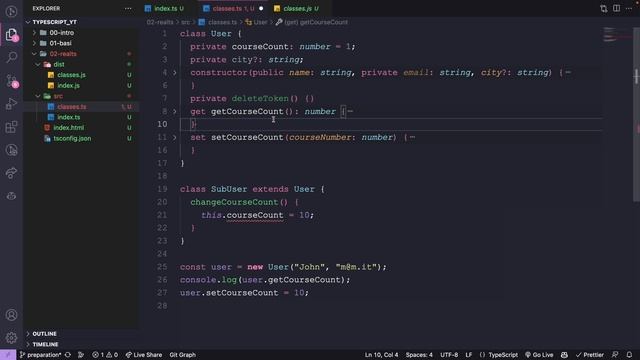The height and width of the screenshot is (360, 640).
Task: Open the Manage gear icon
Action: click(11, 338)
